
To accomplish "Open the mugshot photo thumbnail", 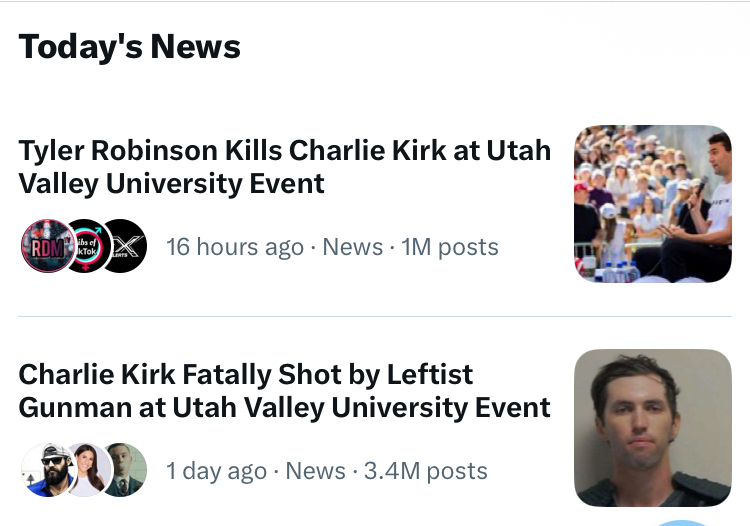I will 652,427.
